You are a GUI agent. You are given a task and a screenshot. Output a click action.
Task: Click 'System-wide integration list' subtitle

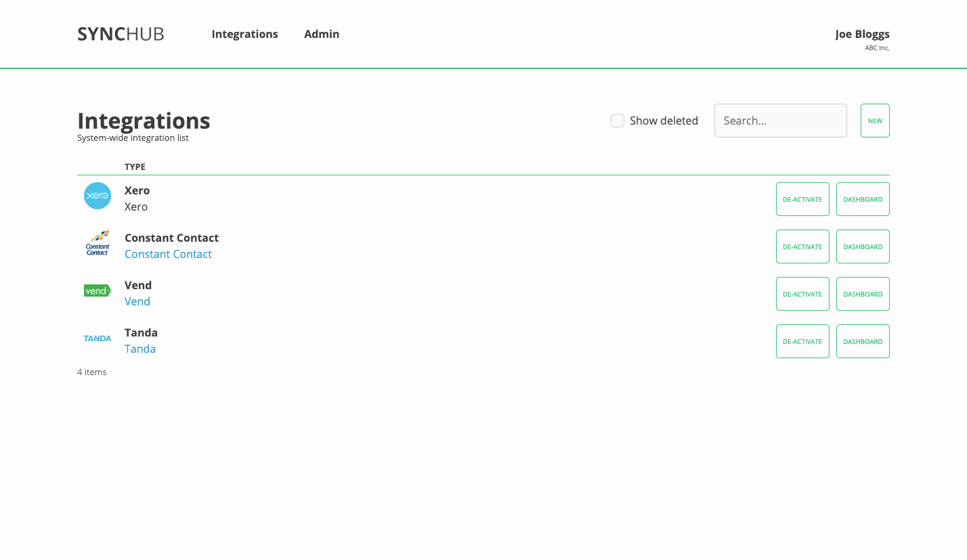click(133, 138)
